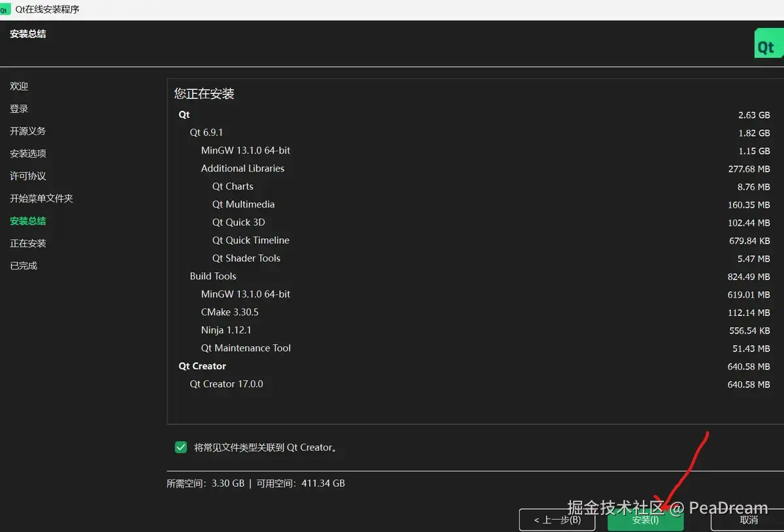Select the 开始菜单文件夹 step in the sidebar
The height and width of the screenshot is (532, 784).
point(41,198)
